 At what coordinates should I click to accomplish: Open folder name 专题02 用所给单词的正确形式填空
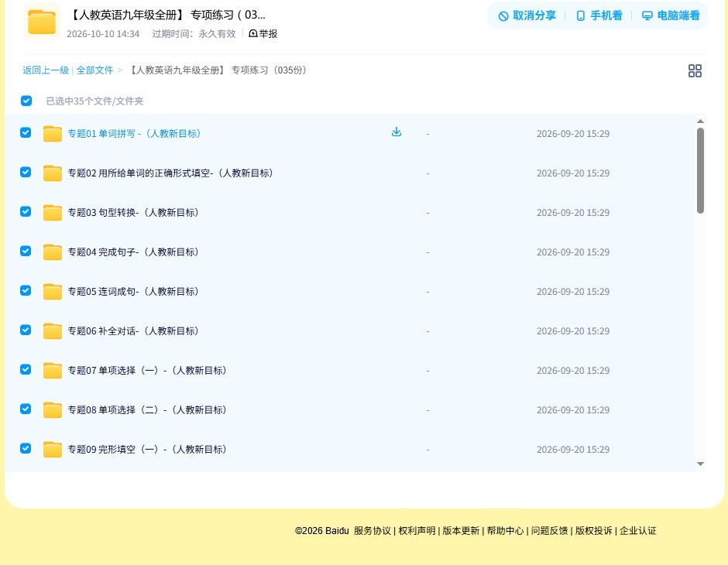point(170,173)
